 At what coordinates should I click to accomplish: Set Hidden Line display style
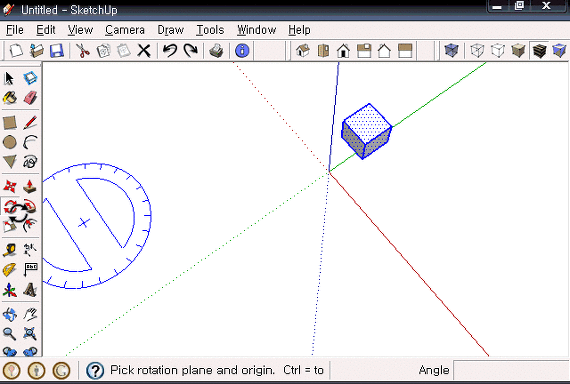coord(498,51)
